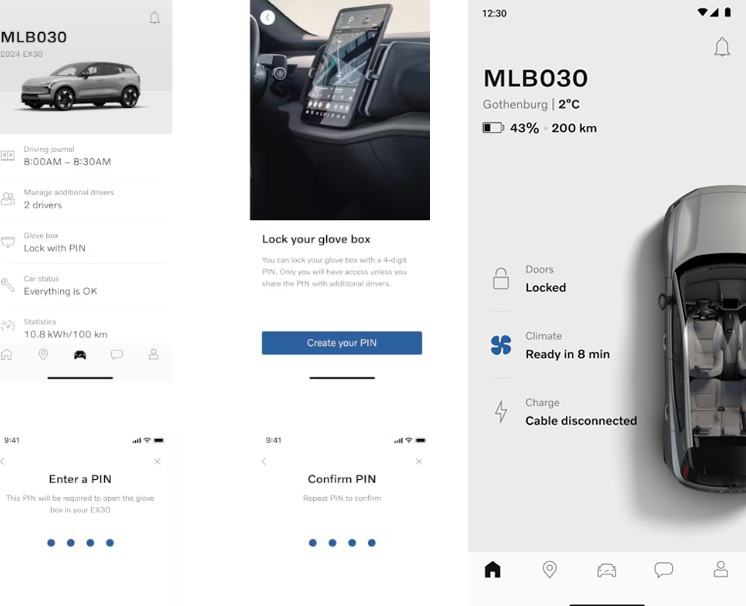This screenshot has height=606, width=746.
Task: Go back from the Confirm PIN screen
Action: coord(264,461)
